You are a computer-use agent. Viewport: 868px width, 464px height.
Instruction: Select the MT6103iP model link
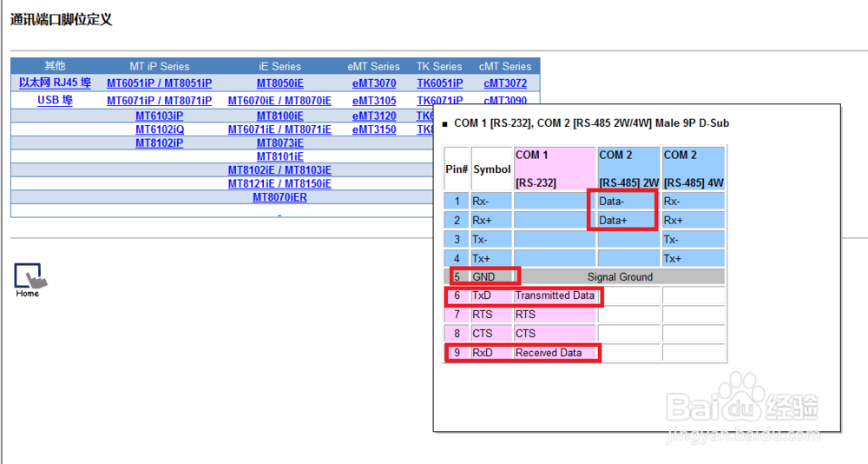pos(160,116)
